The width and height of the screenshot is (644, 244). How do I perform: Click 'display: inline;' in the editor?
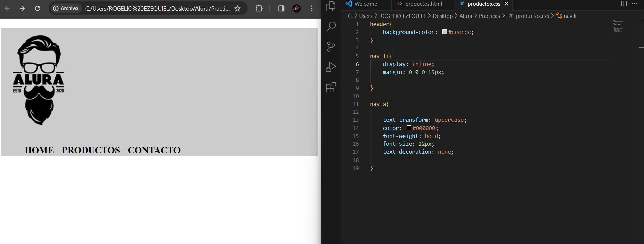tap(409, 64)
